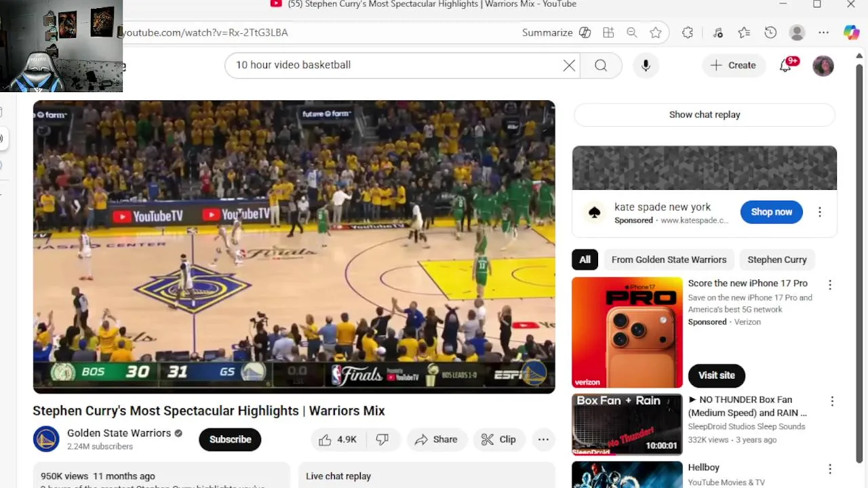
Task: Open the Hellboy video thumbnail
Action: 627,474
